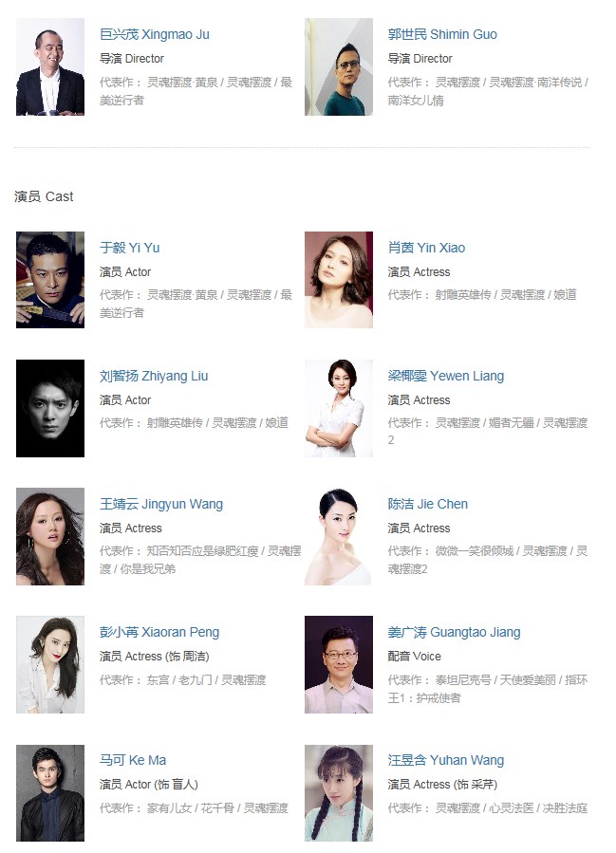Open voice actor Guangtao Jiang's link
This screenshot has width=616, height=853.
(454, 632)
